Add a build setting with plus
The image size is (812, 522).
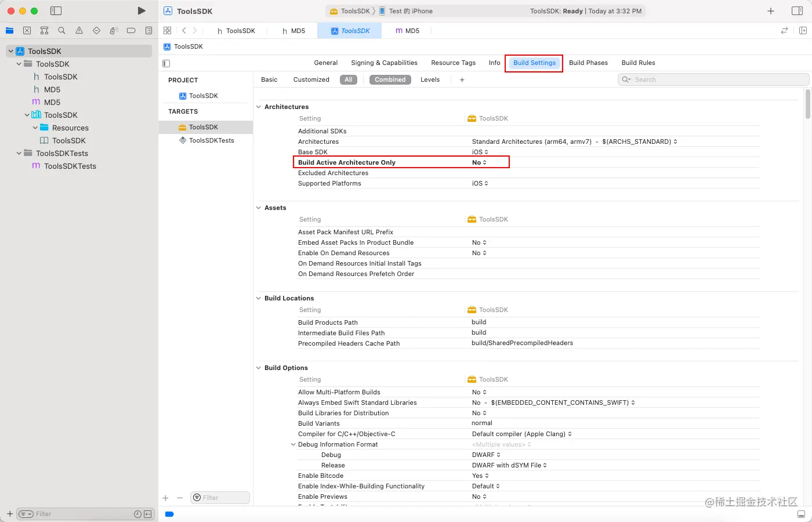point(462,80)
